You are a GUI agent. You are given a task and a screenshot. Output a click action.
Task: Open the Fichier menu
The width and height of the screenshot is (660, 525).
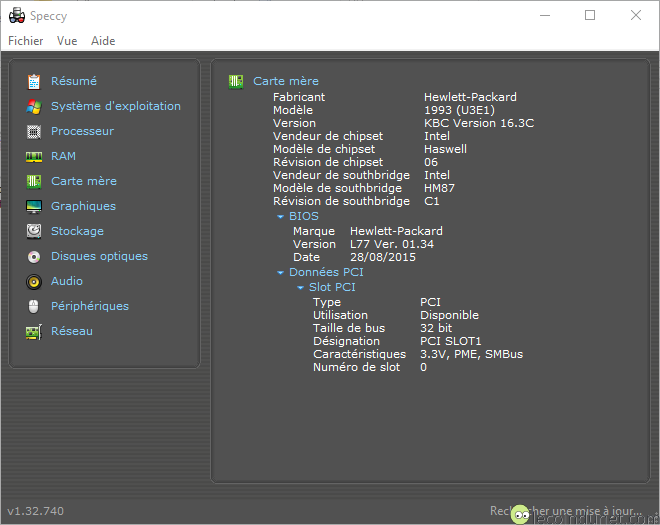coord(26,41)
